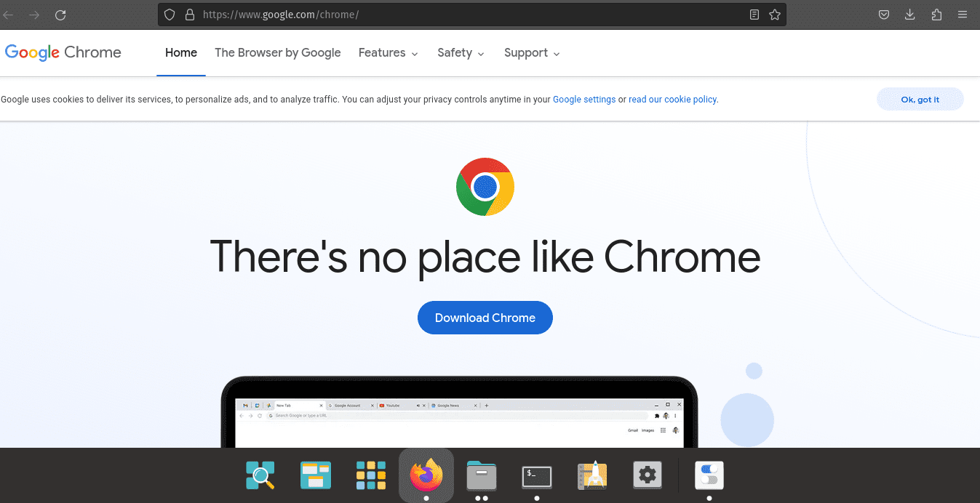Bookmark this page with the star icon

[x=775, y=15]
